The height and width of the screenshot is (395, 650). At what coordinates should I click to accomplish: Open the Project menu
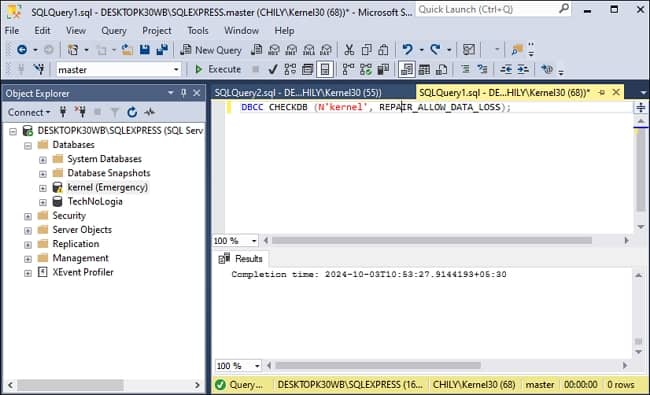157,31
